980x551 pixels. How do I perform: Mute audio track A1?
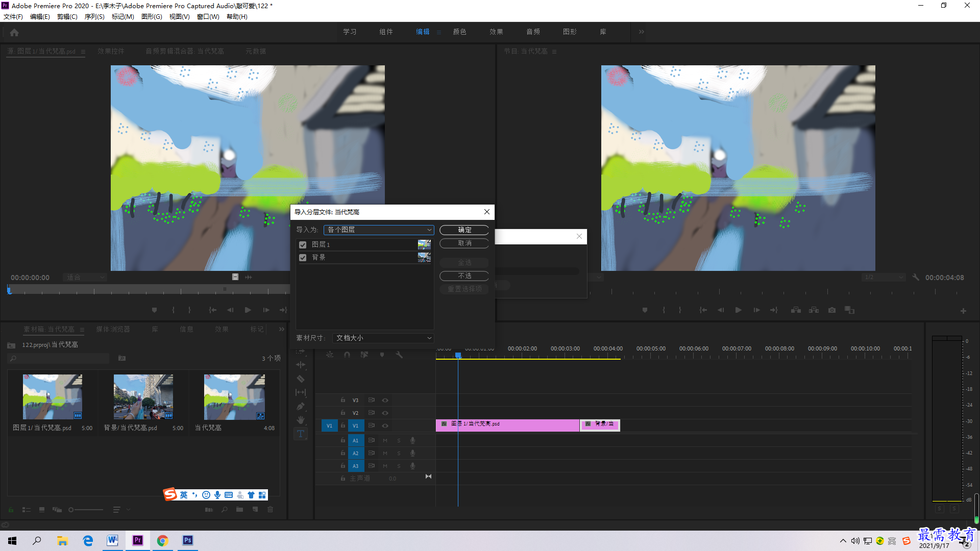click(385, 440)
